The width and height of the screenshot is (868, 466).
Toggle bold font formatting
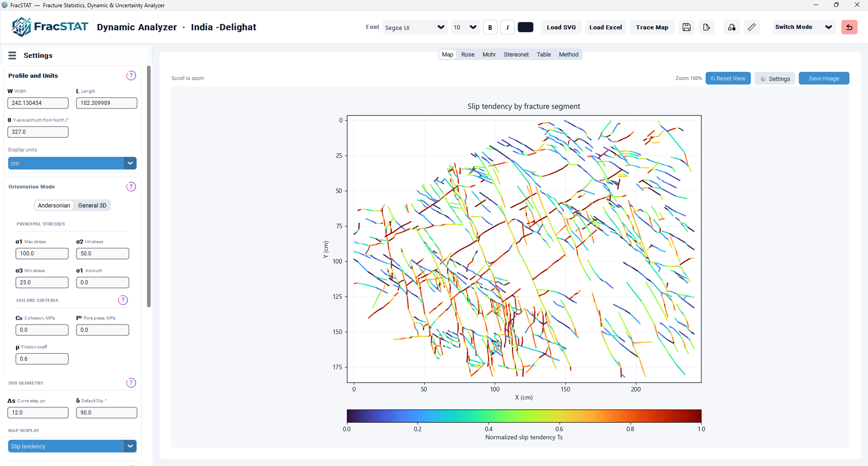490,27
